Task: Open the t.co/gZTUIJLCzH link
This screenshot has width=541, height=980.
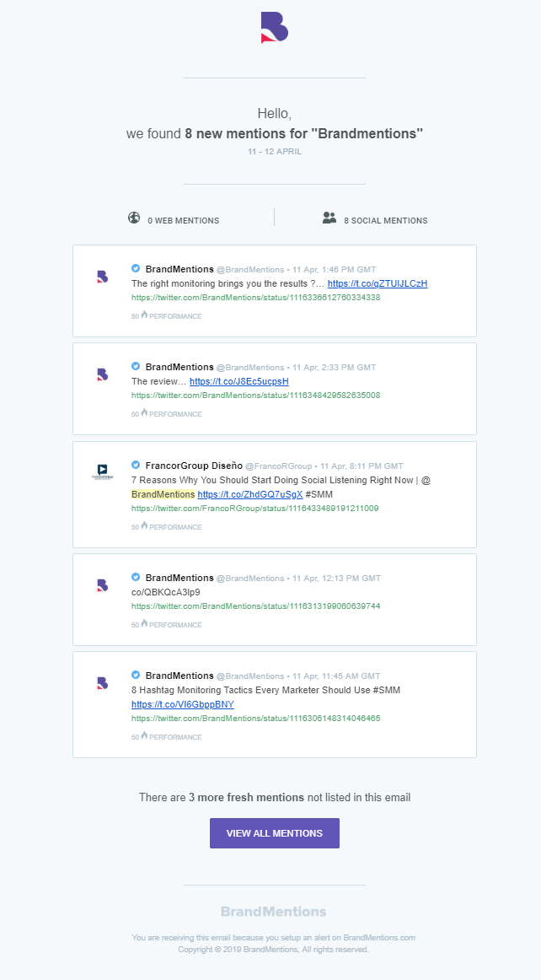Action: click(x=378, y=283)
